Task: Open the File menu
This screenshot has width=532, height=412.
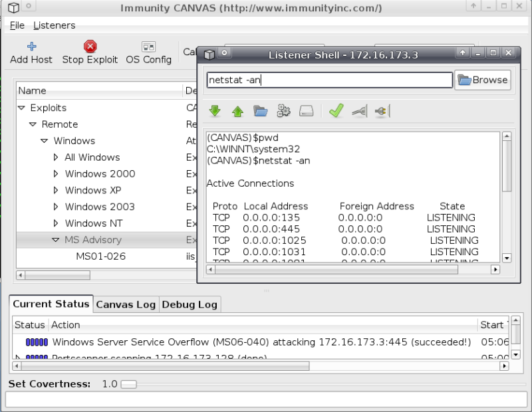Action: pos(17,25)
